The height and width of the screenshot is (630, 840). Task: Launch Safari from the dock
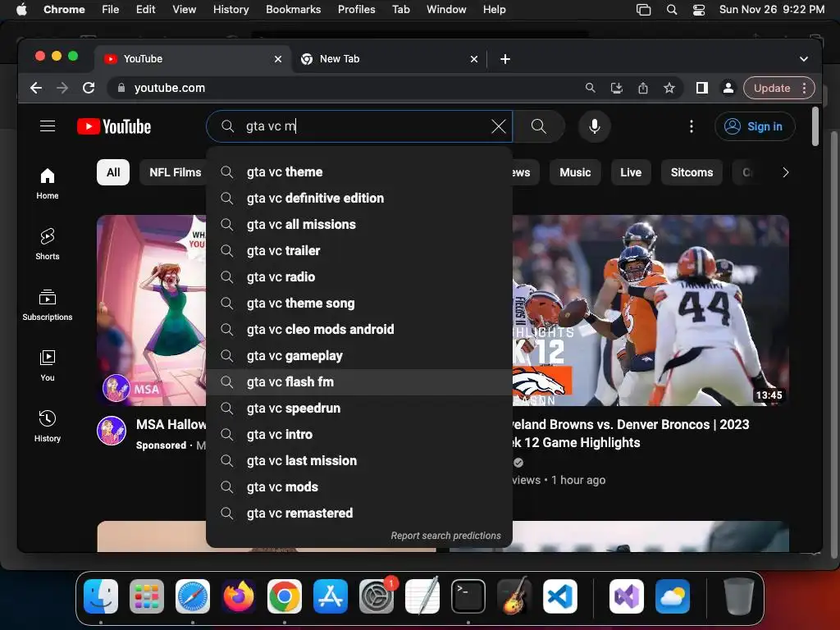coord(193,596)
